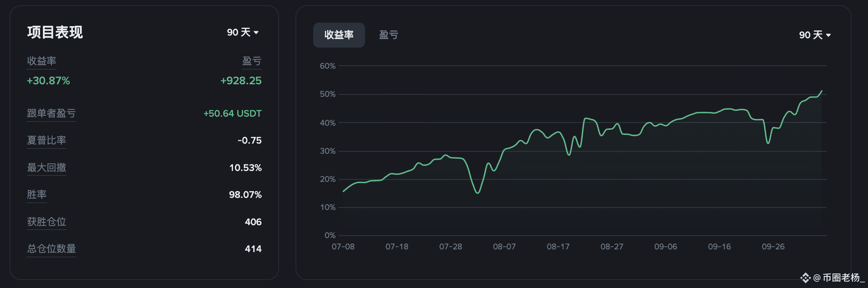Click the 跟单者盈亏 label
This screenshot has width=868, height=288.
[x=51, y=113]
